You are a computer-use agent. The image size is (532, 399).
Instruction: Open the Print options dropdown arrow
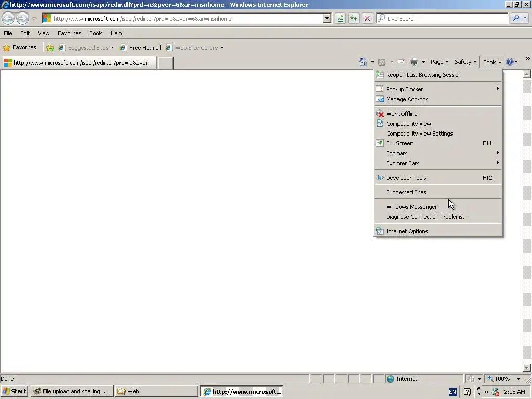(x=423, y=62)
